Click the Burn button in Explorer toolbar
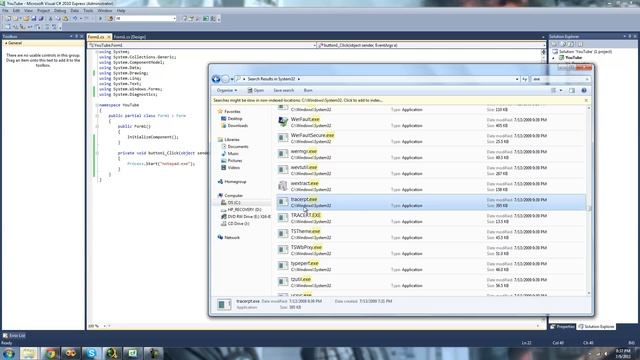640x360 pixels. point(308,90)
